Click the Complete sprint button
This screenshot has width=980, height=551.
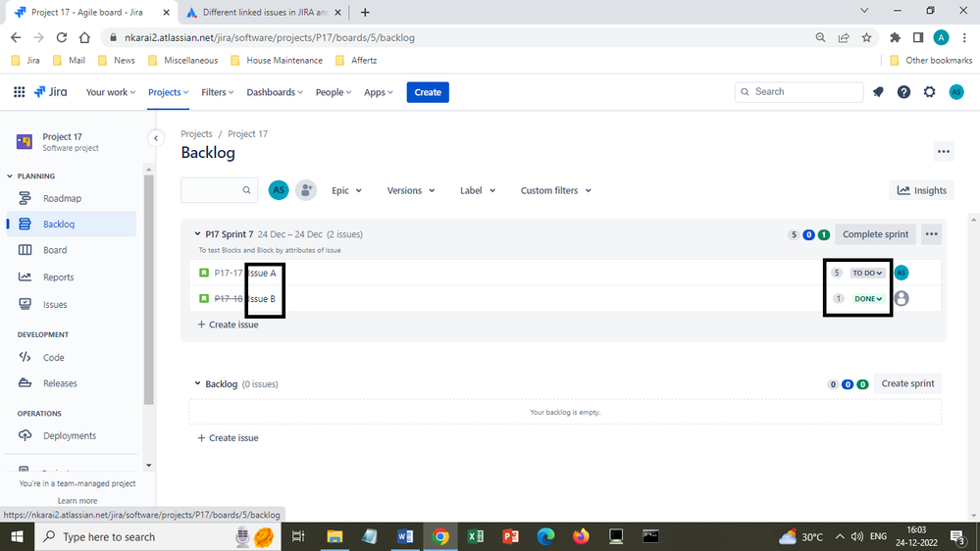[x=875, y=234]
